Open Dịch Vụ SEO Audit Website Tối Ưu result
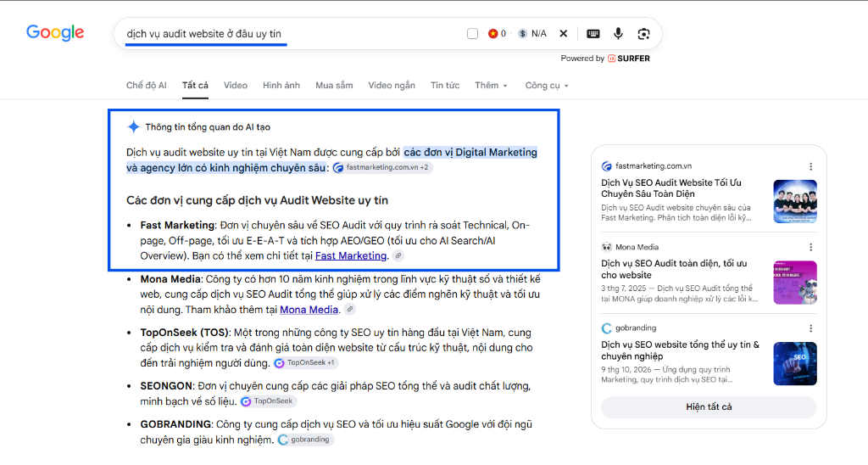The image size is (868, 465). (671, 188)
